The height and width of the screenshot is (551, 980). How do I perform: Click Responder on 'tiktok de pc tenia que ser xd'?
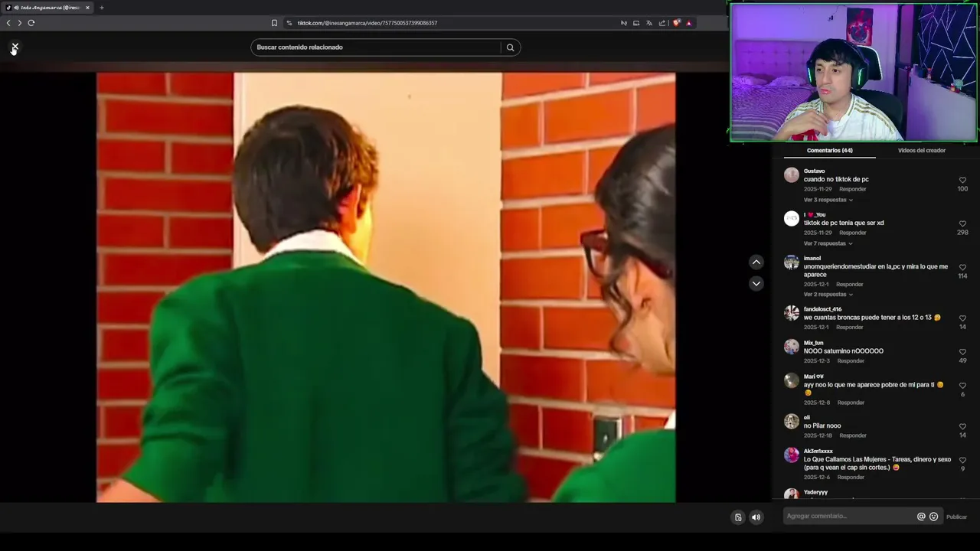(852, 233)
